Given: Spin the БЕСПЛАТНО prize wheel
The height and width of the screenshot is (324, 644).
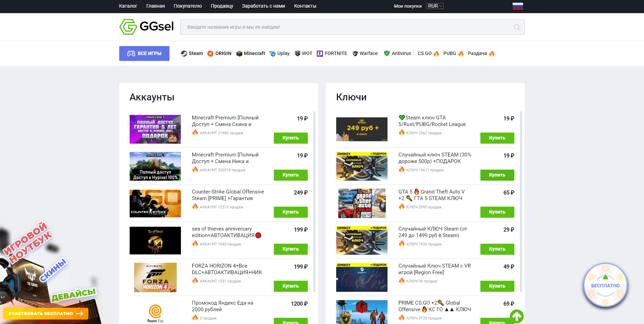Looking at the screenshot, I should click(605, 285).
